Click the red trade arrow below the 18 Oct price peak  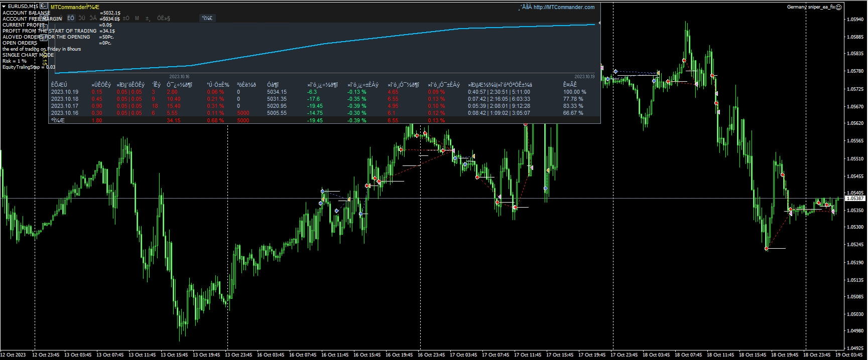[684, 61]
